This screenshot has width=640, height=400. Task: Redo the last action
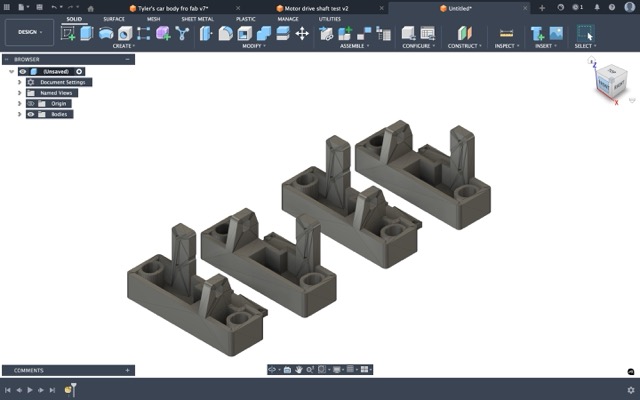(70, 7)
